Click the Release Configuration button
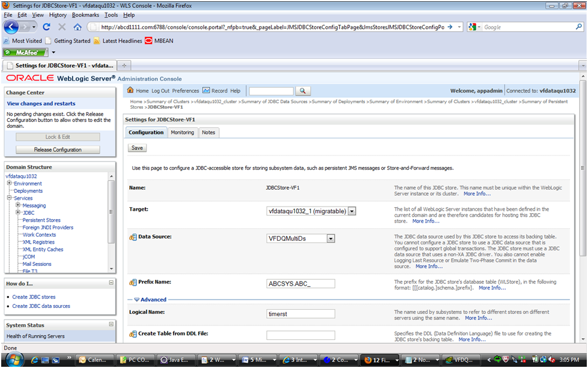This screenshot has width=588, height=368. point(58,149)
